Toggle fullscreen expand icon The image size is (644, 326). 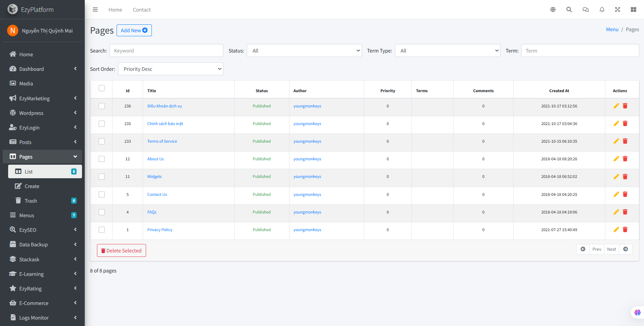[618, 9]
